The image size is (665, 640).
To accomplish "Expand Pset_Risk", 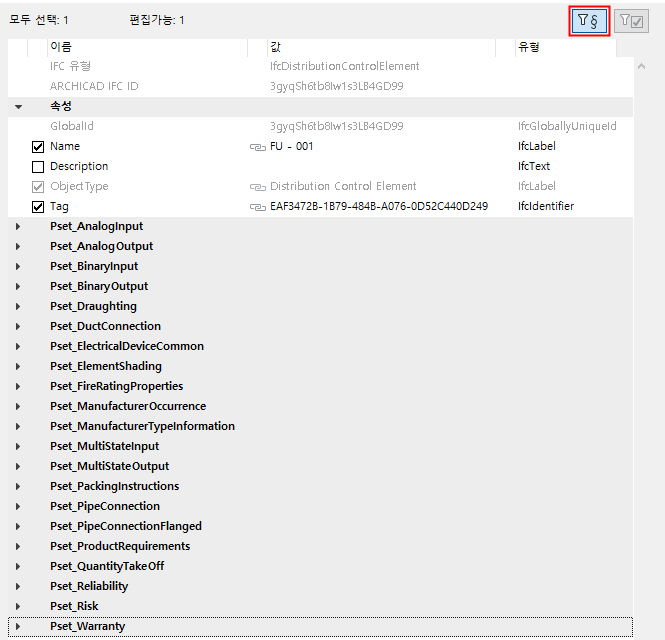I will pos(18,606).
